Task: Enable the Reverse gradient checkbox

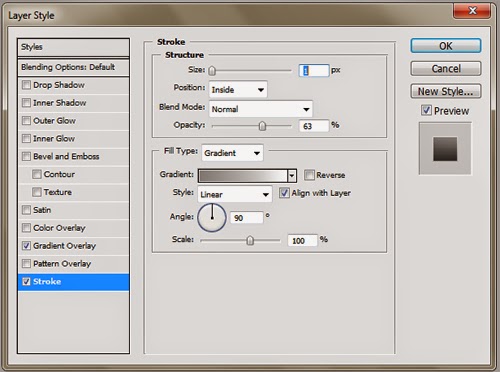Action: pos(309,175)
